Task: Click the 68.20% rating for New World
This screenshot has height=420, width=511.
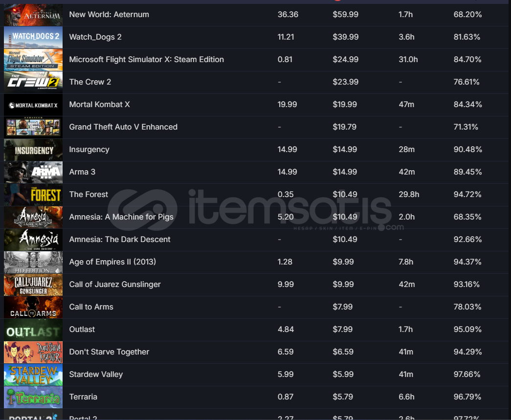Action: coord(467,14)
